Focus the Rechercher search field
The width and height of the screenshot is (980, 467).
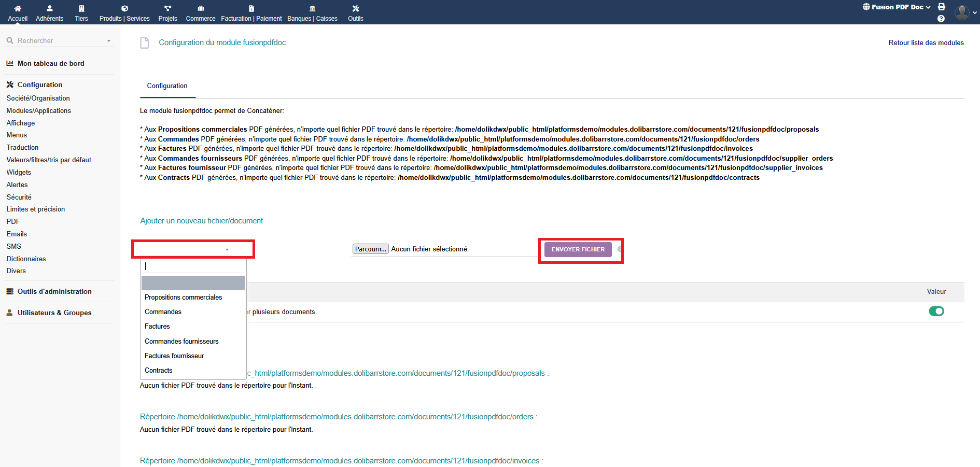point(57,41)
